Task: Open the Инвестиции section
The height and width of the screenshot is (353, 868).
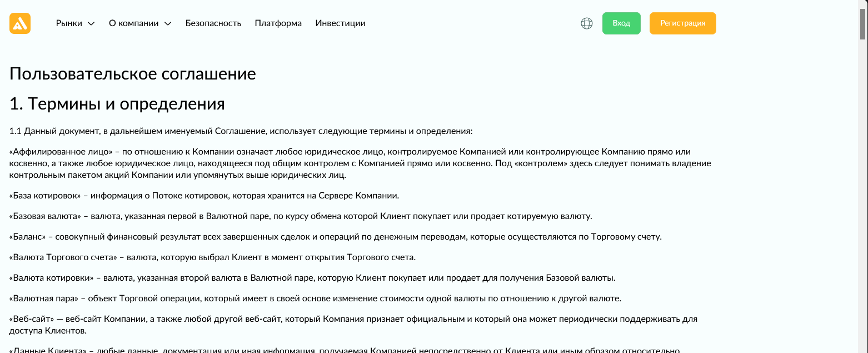Action: [x=340, y=23]
